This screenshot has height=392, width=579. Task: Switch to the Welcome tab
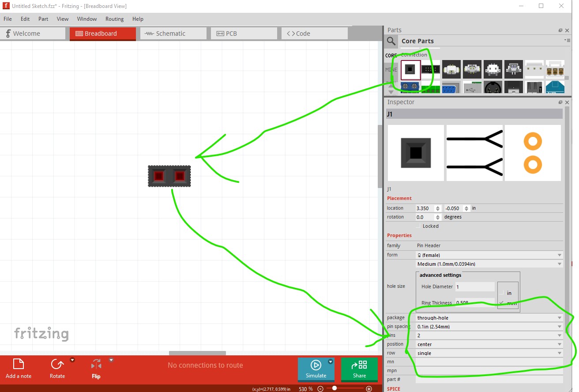tap(33, 34)
